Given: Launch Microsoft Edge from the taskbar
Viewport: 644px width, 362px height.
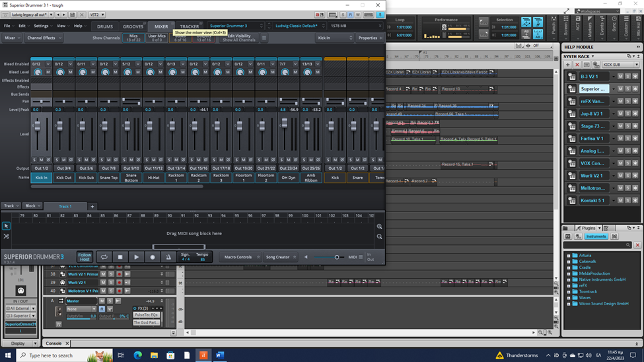Looking at the screenshot, I should click(x=137, y=355).
